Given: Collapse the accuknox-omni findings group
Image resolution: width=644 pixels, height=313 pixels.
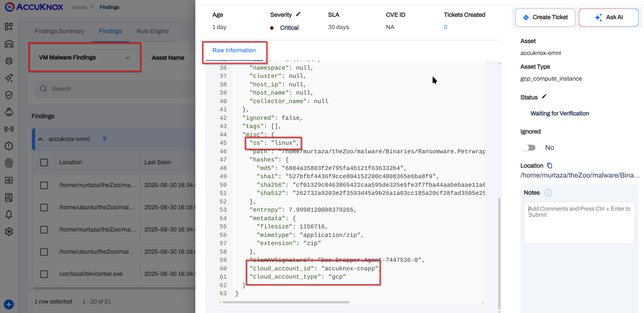Looking at the screenshot, I should pyautogui.click(x=40, y=139).
